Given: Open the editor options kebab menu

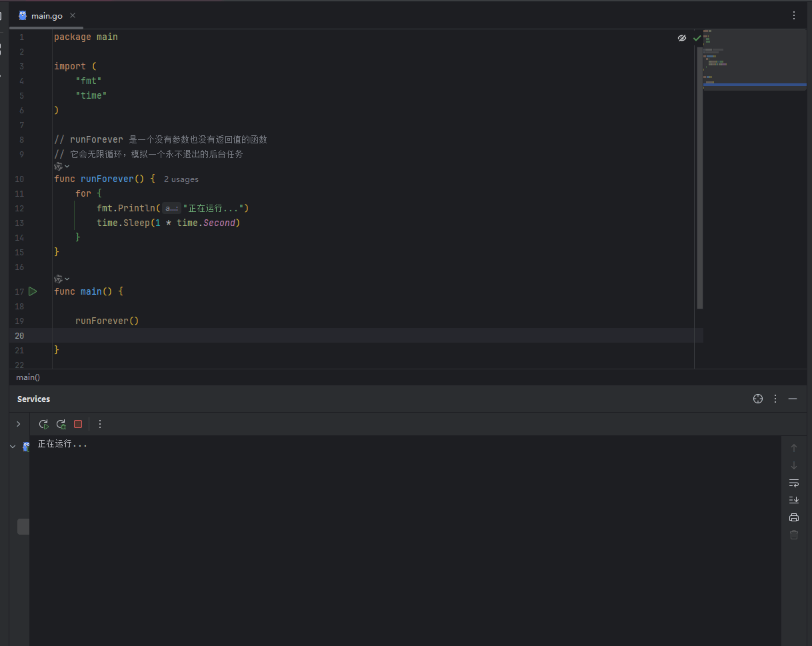Looking at the screenshot, I should click(794, 15).
